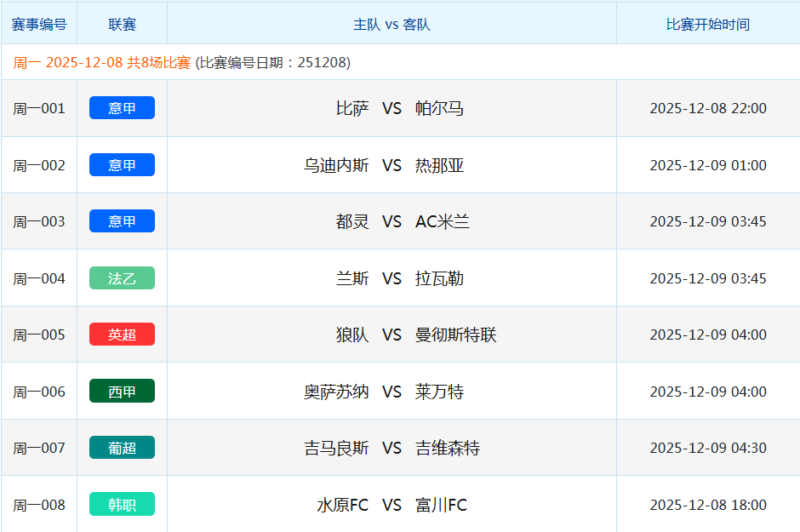
Task: Select the 韩职 league badge
Action: tap(122, 505)
